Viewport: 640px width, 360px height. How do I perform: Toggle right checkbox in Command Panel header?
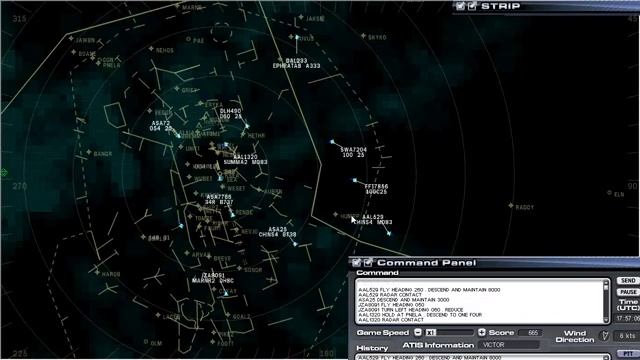click(x=368, y=262)
